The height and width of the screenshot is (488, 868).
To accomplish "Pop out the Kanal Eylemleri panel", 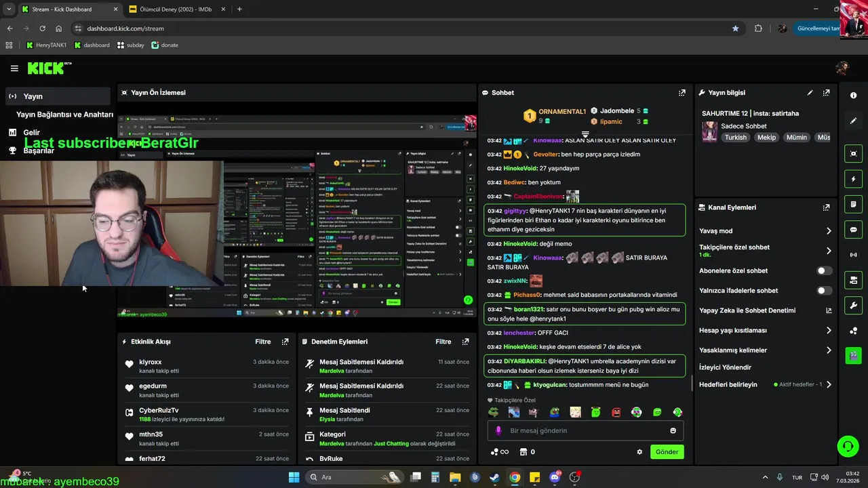I will [x=826, y=207].
